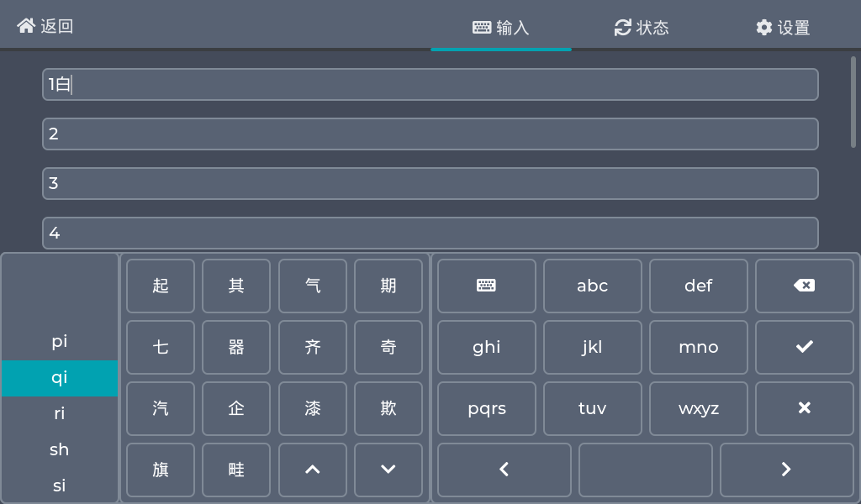Select pinyin candidate pi
Image resolution: width=861 pixels, height=504 pixels.
[x=60, y=341]
